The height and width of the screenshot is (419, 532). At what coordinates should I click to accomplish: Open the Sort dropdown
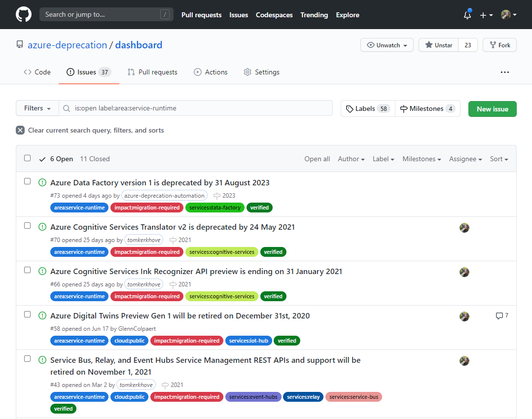(499, 159)
